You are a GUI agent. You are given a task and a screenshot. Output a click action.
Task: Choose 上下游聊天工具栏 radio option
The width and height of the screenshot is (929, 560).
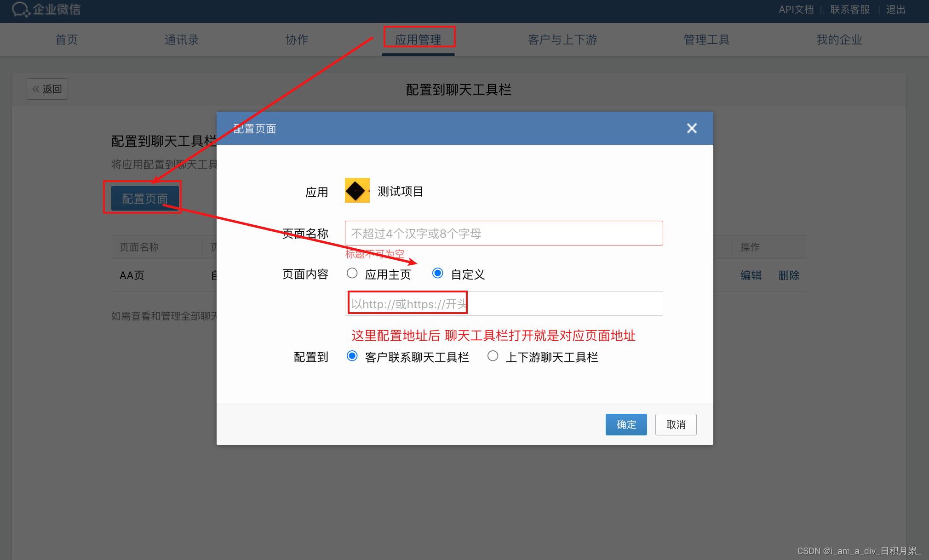(x=493, y=356)
